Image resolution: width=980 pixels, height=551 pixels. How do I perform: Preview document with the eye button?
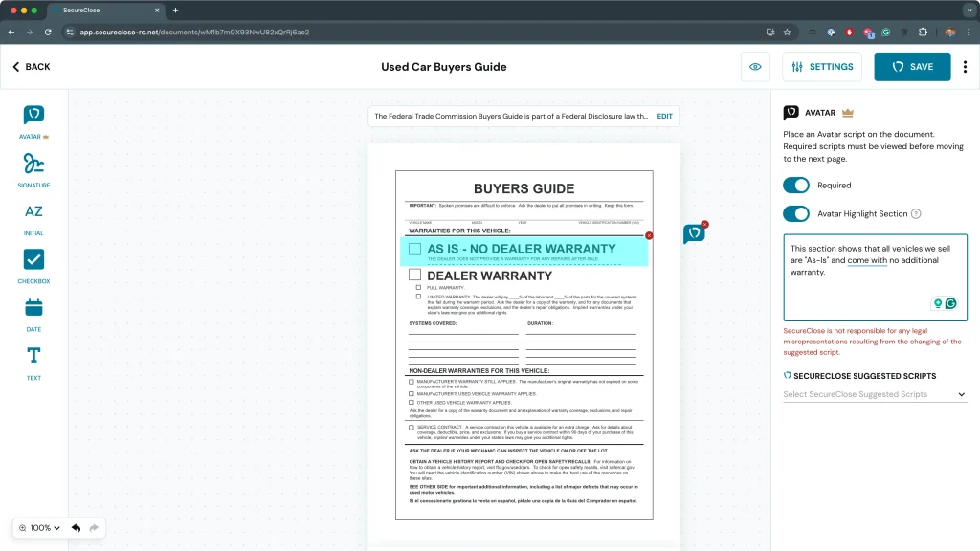click(755, 67)
